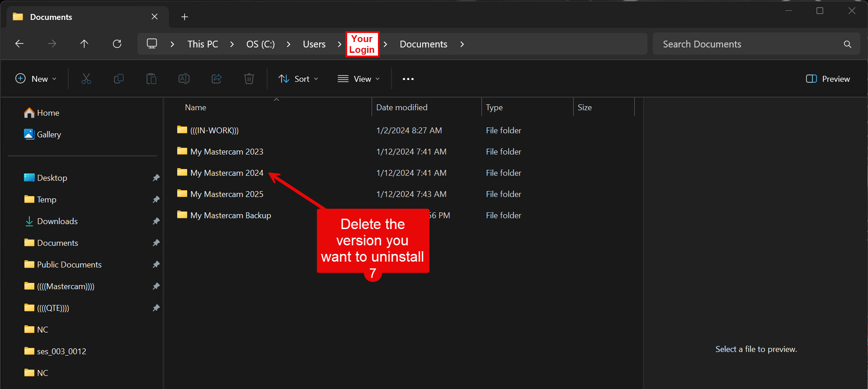Open the See more options menu
868x389 pixels.
(x=408, y=79)
